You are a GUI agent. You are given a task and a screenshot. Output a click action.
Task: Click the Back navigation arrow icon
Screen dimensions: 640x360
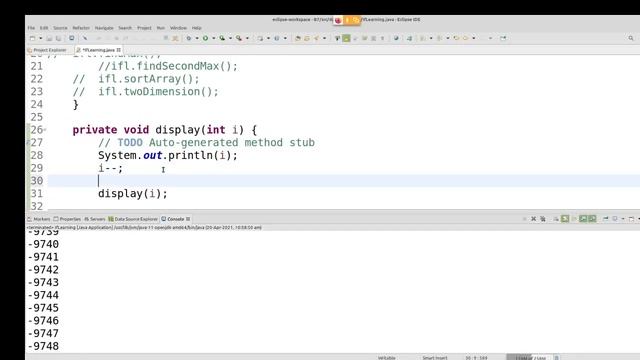pos(456,38)
